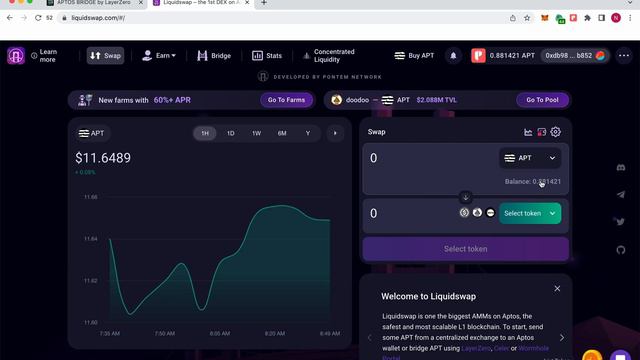Image resolution: width=640 pixels, height=360 pixels.
Task: Click the liquidswap.com address bar
Action: coord(282,18)
